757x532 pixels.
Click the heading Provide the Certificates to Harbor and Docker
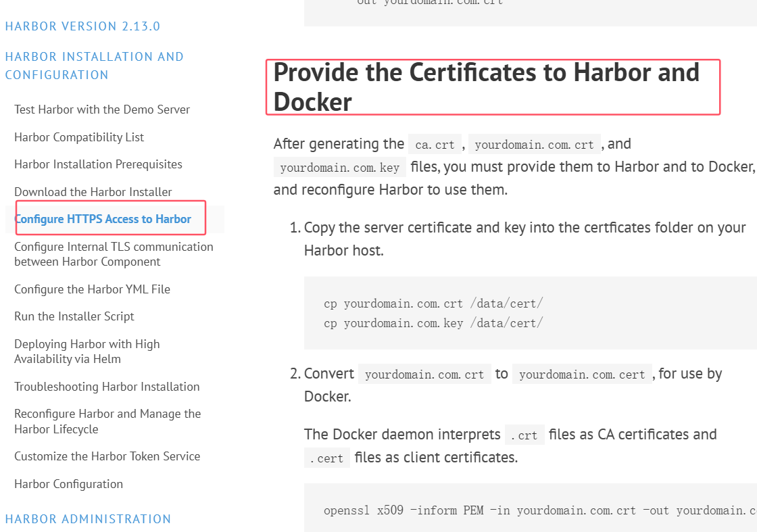pyautogui.click(x=486, y=87)
